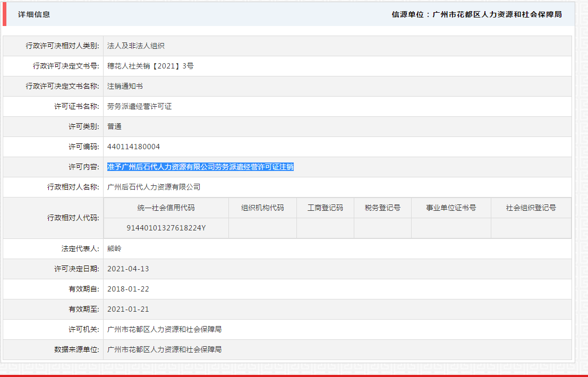Viewport: 588px width, 377px height.
Task: Click the 许可类别 label
Action: point(83,127)
